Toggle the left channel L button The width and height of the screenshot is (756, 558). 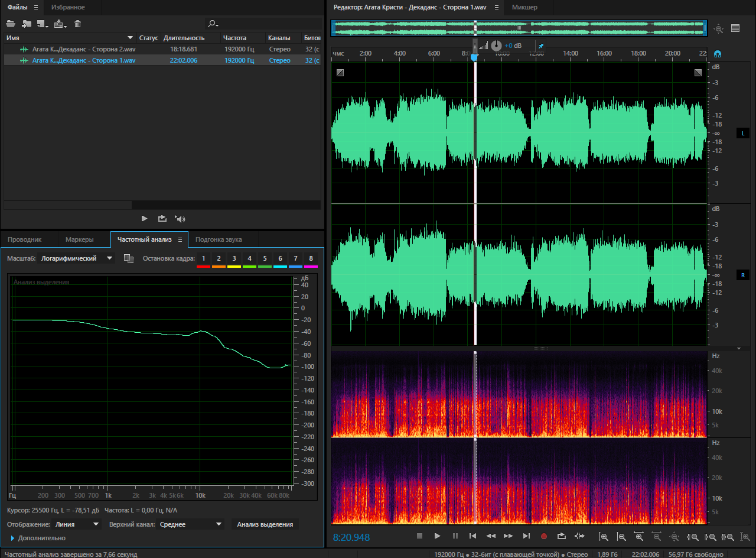[x=743, y=134]
